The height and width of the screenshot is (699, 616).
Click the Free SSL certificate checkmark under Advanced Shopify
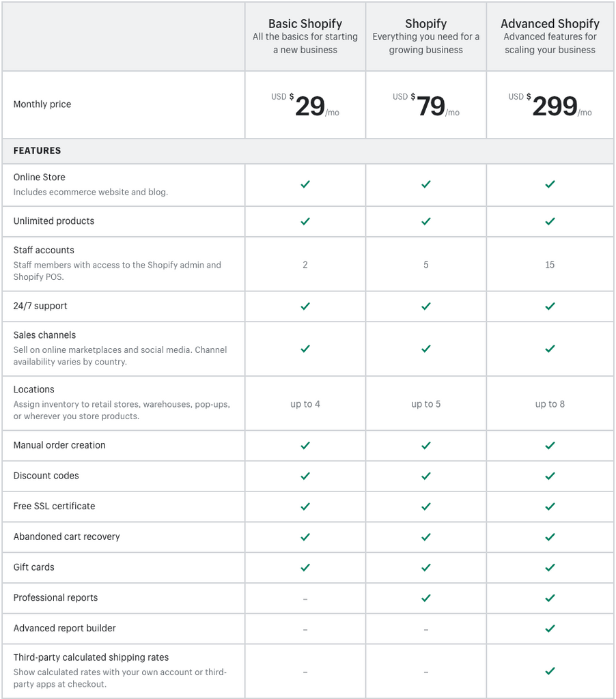click(x=550, y=507)
